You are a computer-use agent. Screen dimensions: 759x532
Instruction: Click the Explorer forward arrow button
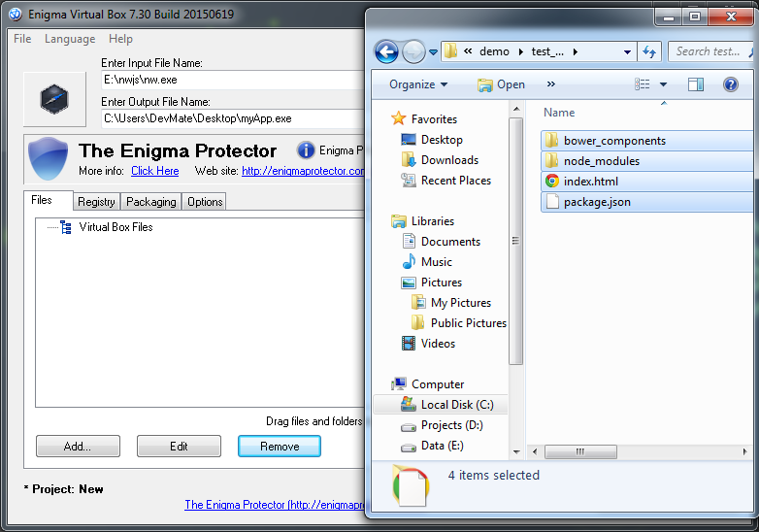[x=413, y=51]
